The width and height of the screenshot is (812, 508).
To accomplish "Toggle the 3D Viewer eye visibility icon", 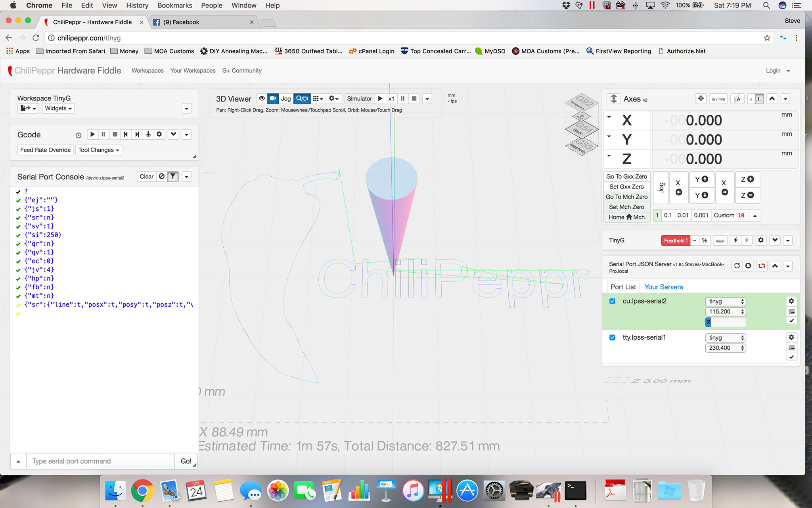I will (262, 98).
